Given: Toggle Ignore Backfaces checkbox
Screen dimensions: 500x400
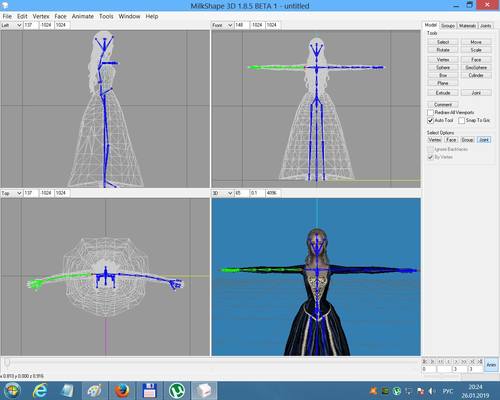Looking at the screenshot, I should (x=430, y=149).
